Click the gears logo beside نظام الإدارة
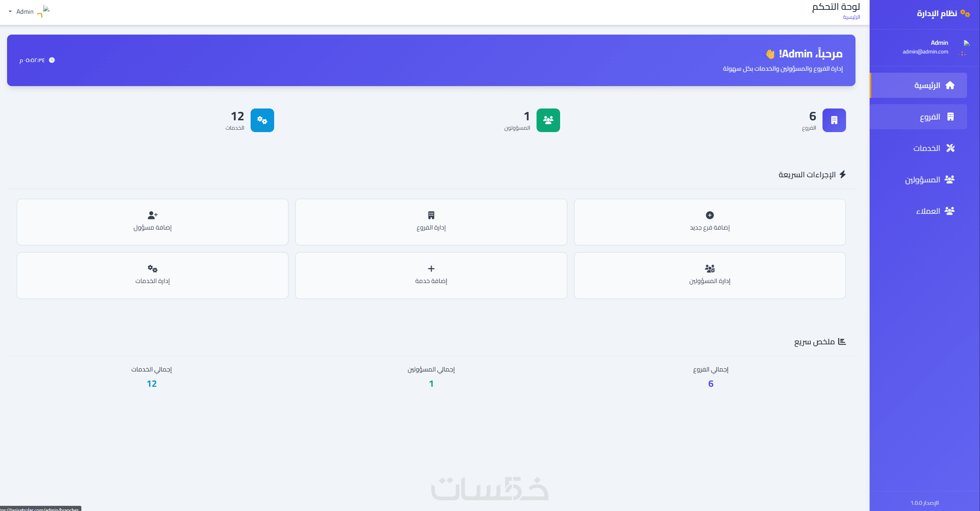Screen dimensions: 980x511 coord(965,14)
